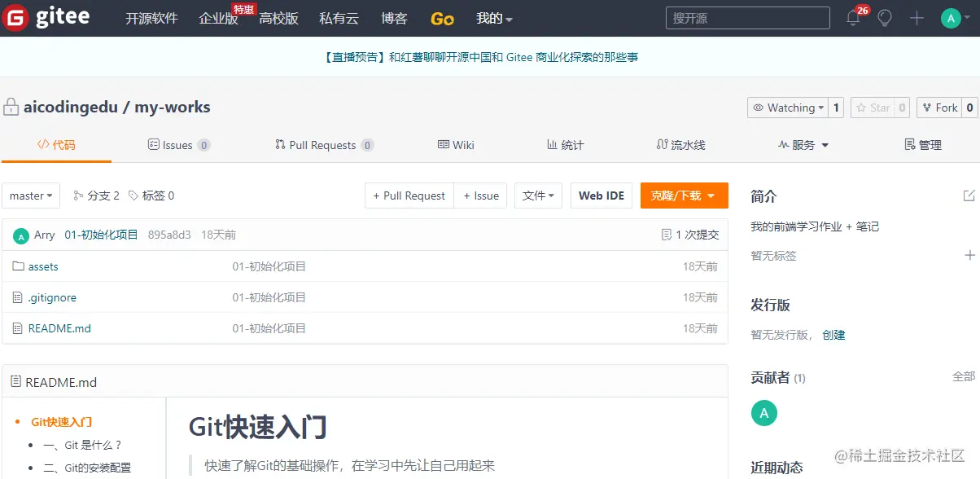Click the 标签 0 tags link
Viewport: 980px width, 479px height.
tap(151, 196)
